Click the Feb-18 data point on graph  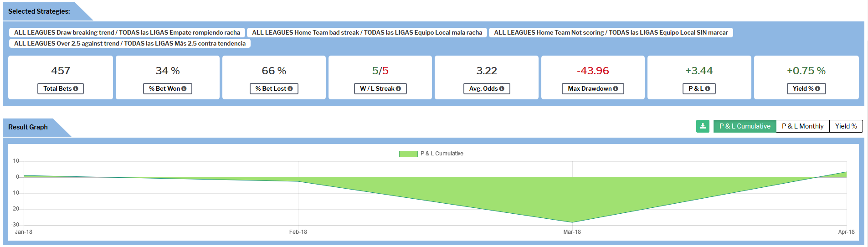(298, 181)
